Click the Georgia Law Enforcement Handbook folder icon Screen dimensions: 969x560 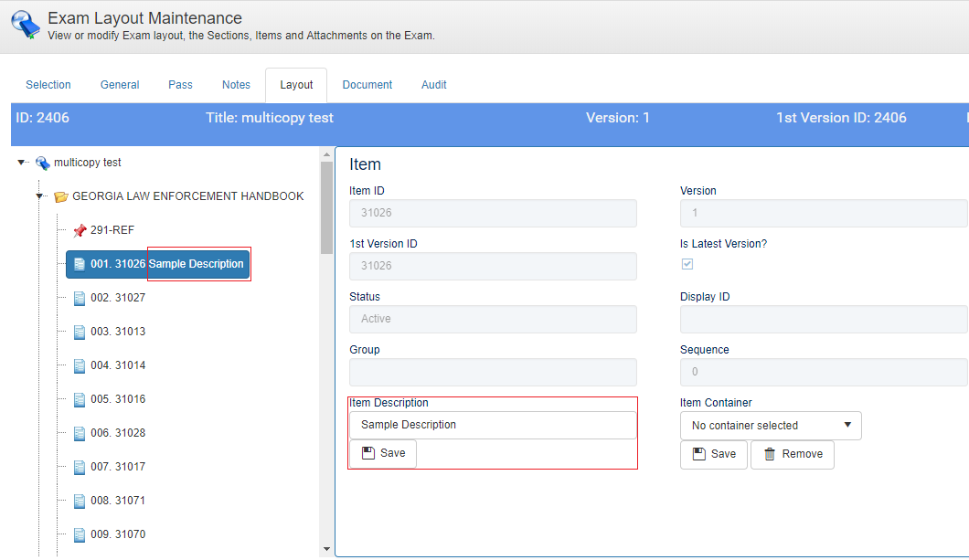61,196
